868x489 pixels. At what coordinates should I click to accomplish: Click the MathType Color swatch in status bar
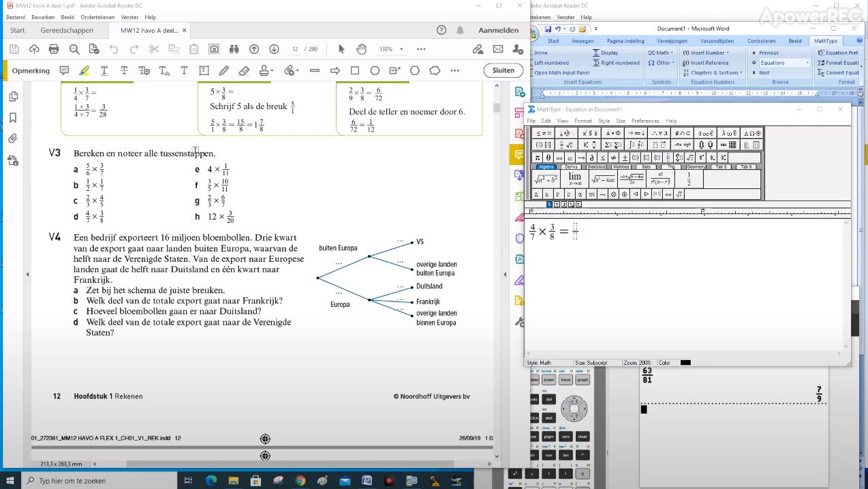tap(685, 363)
